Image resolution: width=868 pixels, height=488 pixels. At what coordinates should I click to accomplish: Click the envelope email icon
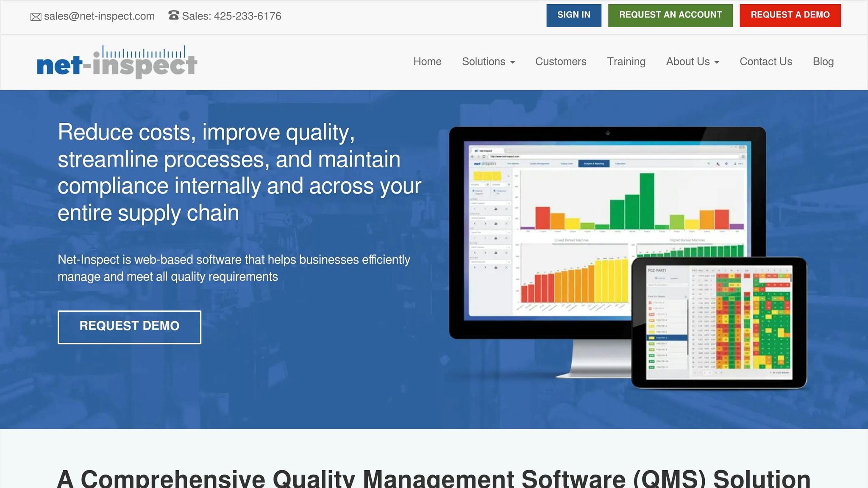tap(36, 17)
